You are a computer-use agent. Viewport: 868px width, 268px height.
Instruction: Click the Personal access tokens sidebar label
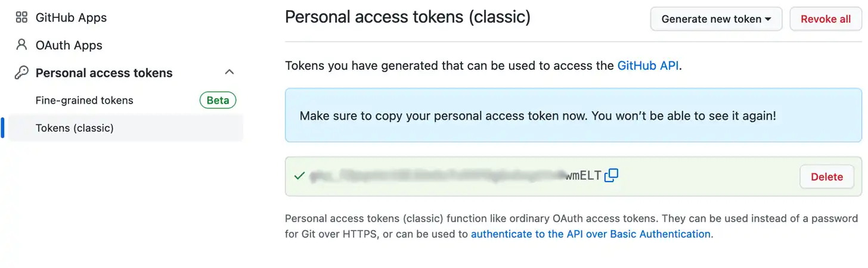click(104, 73)
